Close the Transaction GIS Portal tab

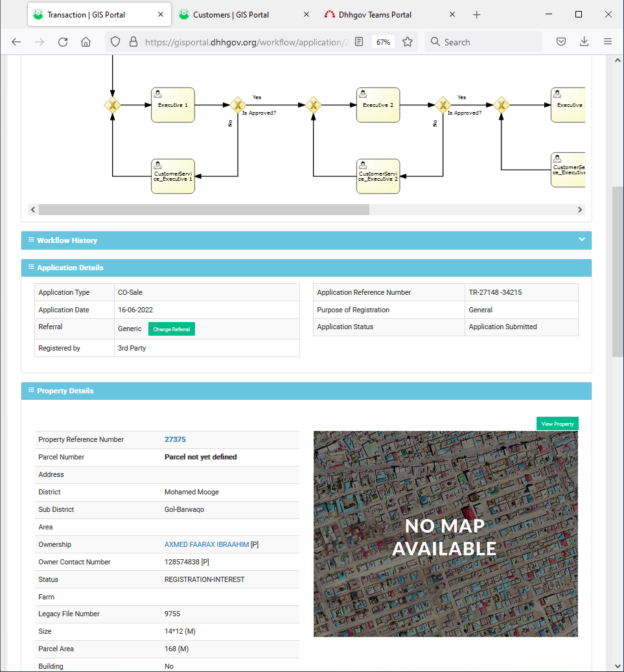pyautogui.click(x=161, y=14)
